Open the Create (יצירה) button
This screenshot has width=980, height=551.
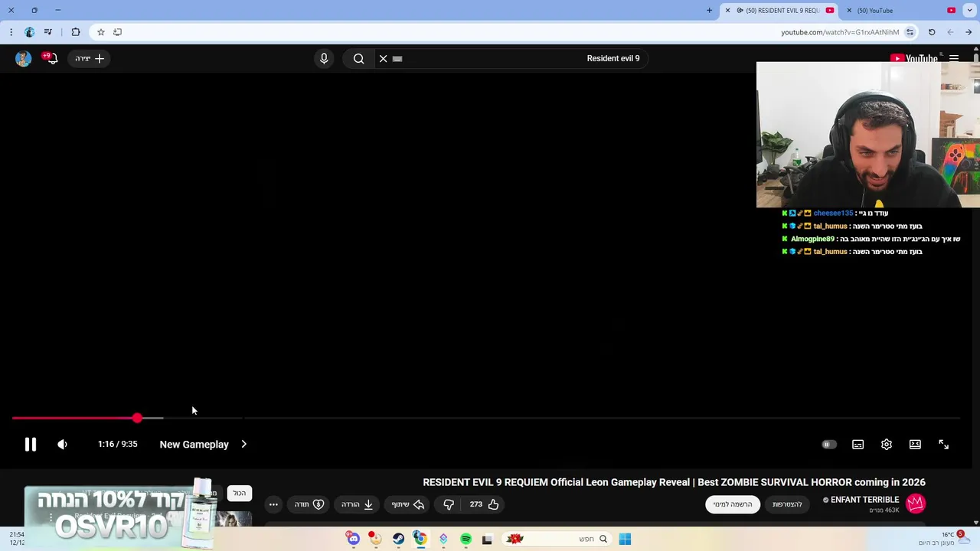90,58
